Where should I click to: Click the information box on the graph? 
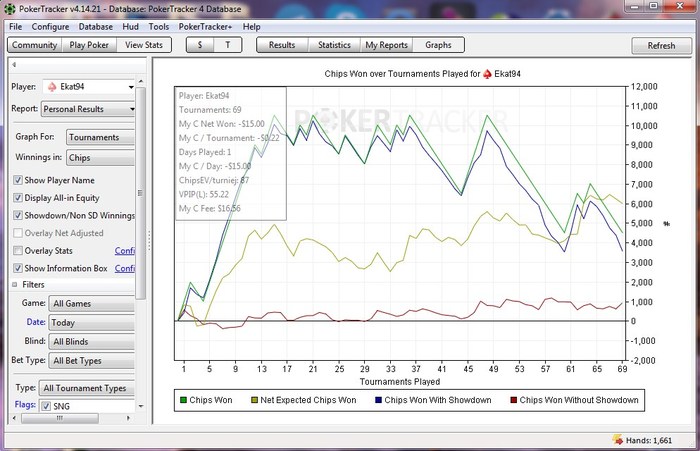click(230, 154)
